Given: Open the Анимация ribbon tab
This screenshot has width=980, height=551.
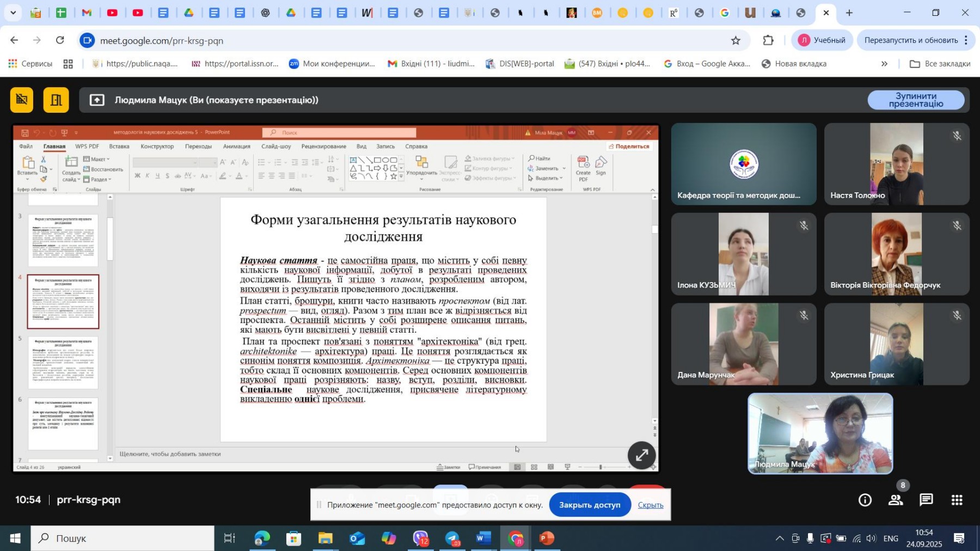Looking at the screenshot, I should [x=236, y=146].
